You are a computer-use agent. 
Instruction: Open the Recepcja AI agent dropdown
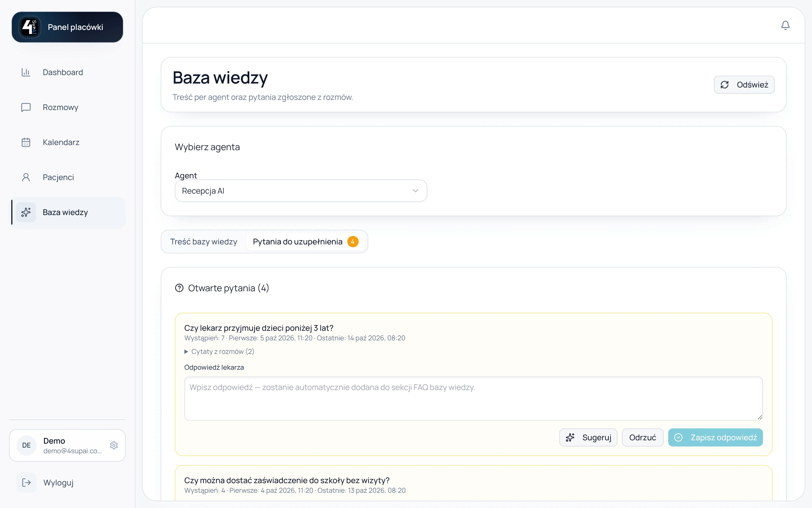pos(301,191)
